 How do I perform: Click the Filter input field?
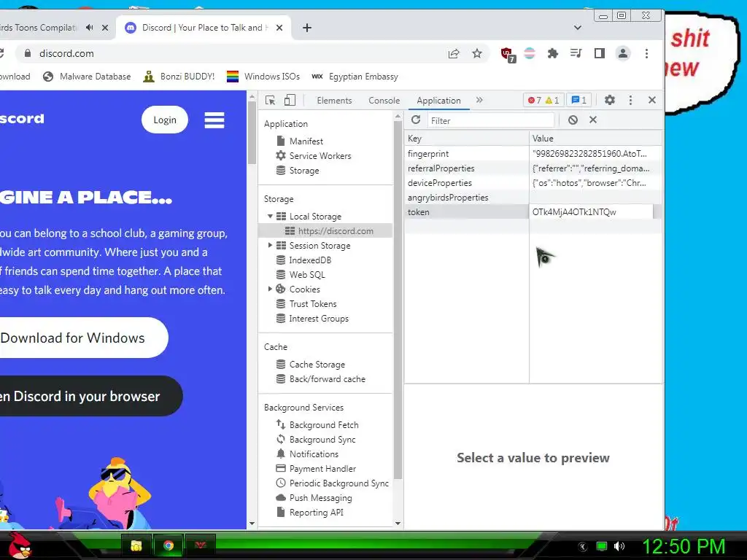[491, 120]
